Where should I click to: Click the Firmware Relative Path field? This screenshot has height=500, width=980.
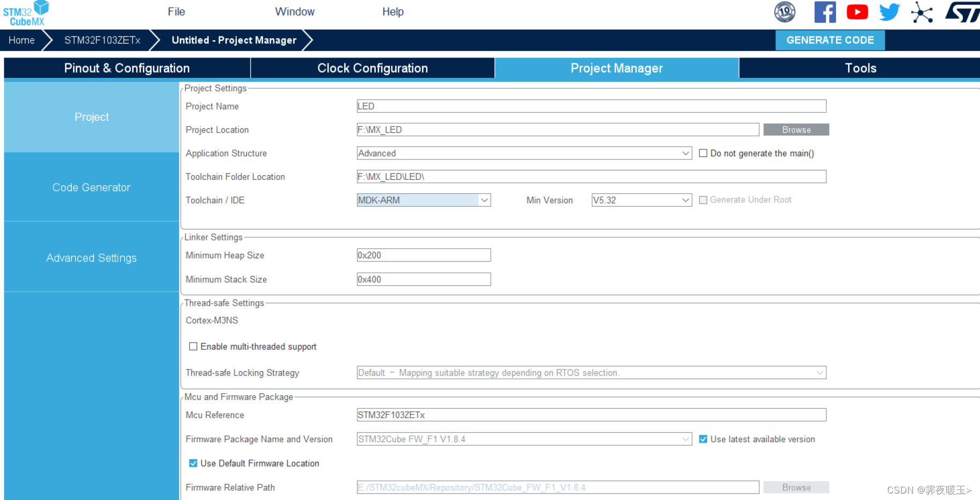pos(558,488)
